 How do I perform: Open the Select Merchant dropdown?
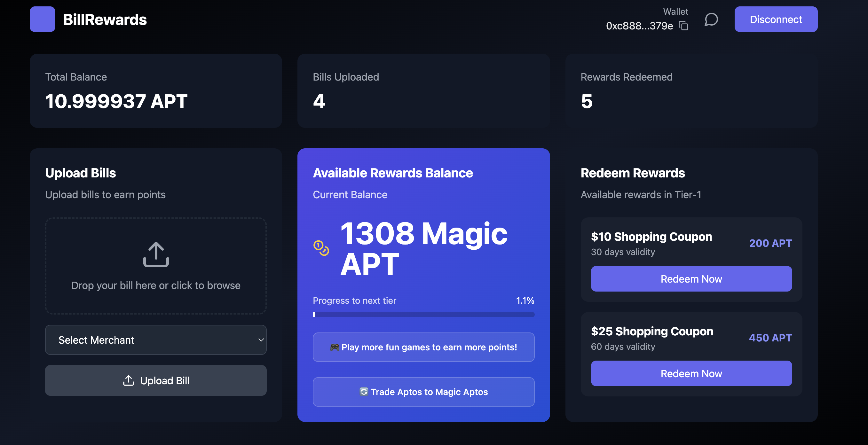point(155,340)
